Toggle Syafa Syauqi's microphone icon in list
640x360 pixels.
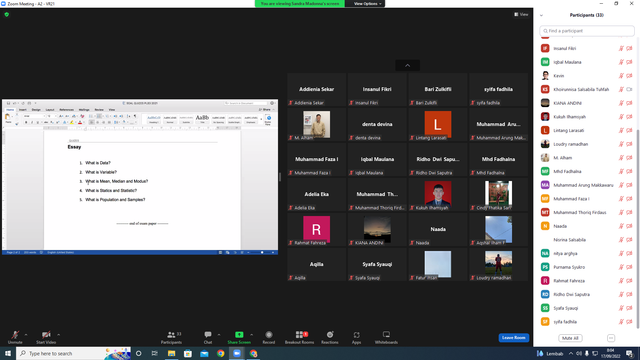pyautogui.click(x=621, y=308)
